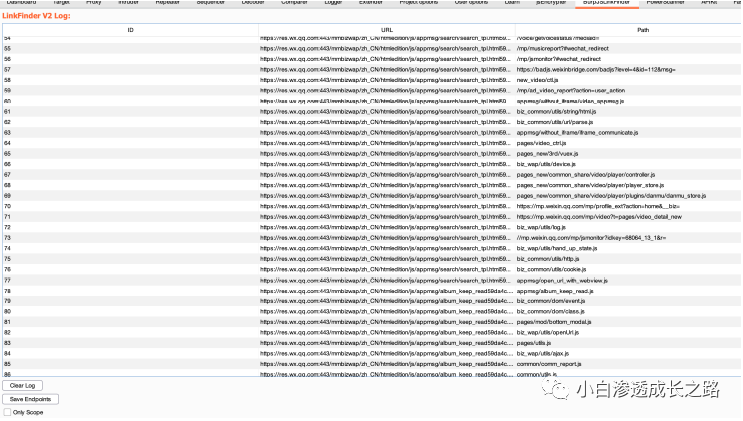Select path pages/mod/bottom_modal.js
This screenshot has height=421, width=743.
(554, 322)
